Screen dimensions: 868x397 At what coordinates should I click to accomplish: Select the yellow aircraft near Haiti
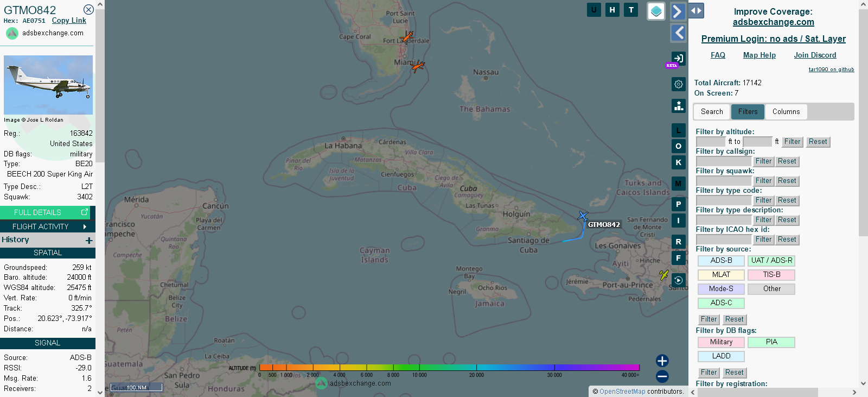pos(664,275)
